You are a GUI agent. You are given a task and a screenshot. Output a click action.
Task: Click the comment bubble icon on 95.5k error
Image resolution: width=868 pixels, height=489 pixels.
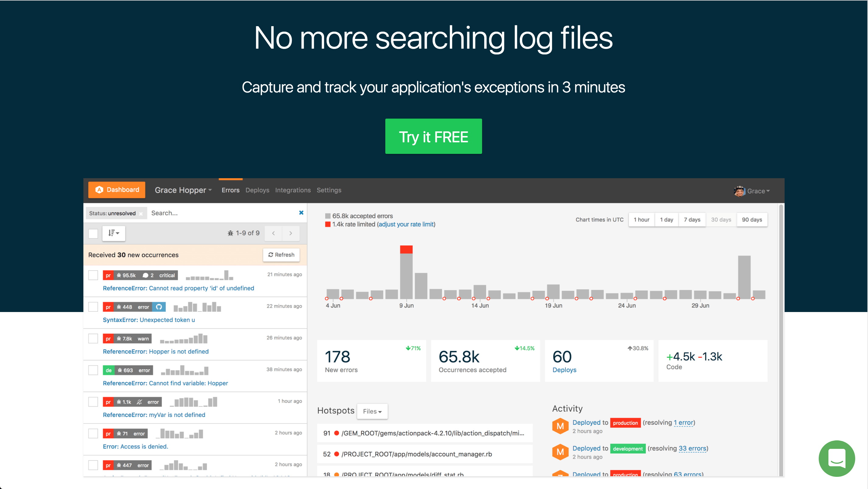pos(145,275)
